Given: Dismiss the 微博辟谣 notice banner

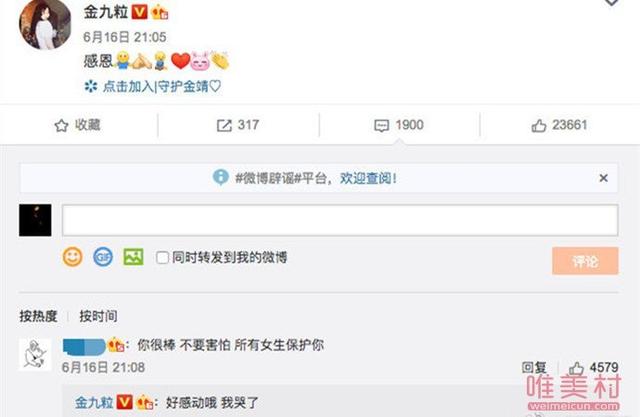Looking at the screenshot, I should 603,178.
